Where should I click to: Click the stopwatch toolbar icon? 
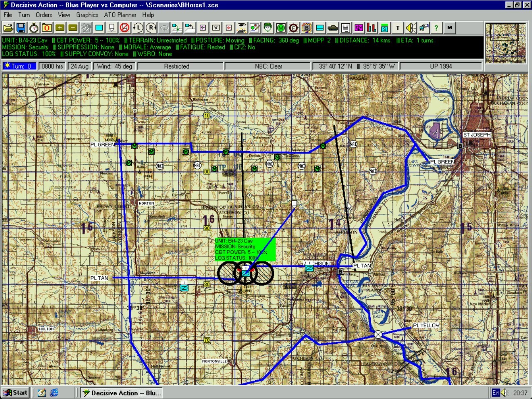[x=34, y=28]
